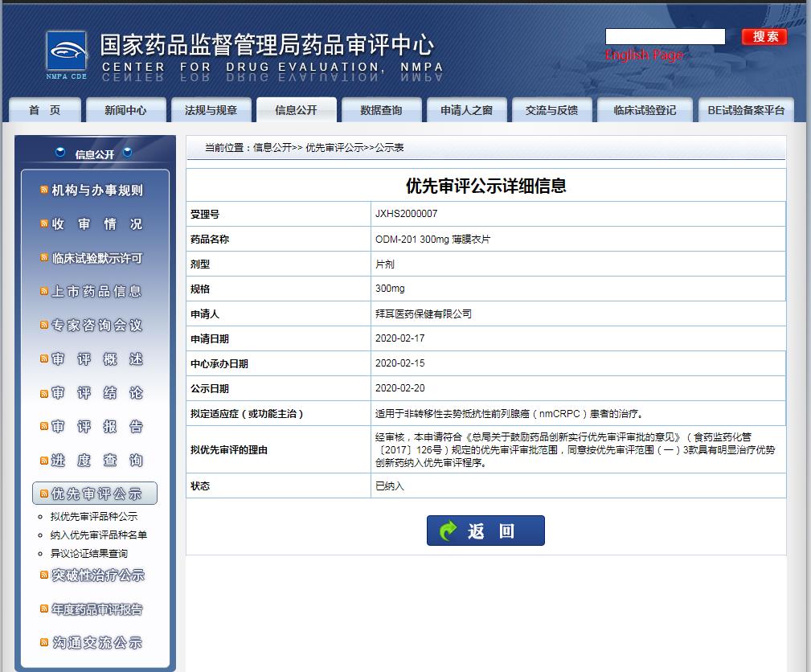
Task: Go to the 数据查询 tab
Action: click(x=381, y=110)
